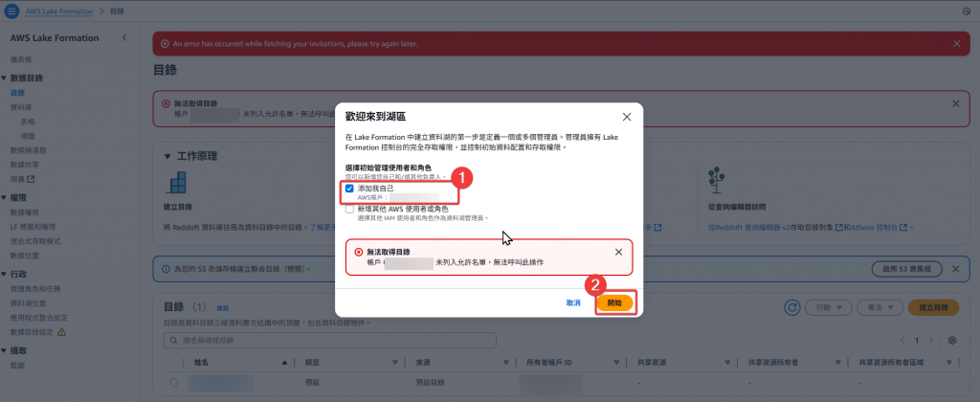Click the query editor tree icon
Viewport: 980px width, 402px height.
pos(716,179)
